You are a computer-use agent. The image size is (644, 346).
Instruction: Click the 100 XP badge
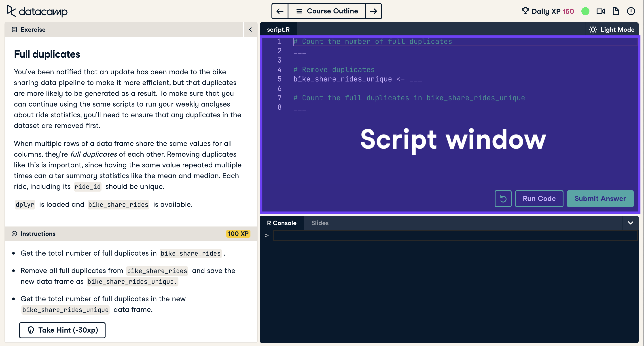point(238,234)
